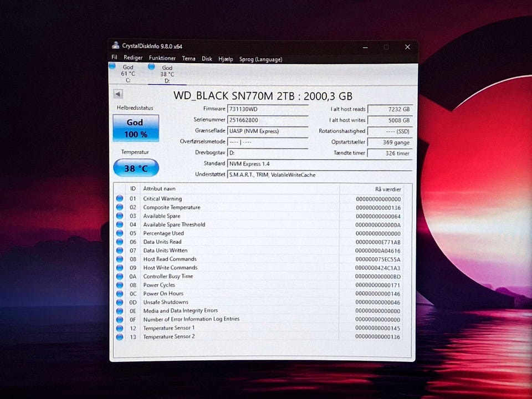Click the Standard field NVM Express 1.4

(x=319, y=163)
